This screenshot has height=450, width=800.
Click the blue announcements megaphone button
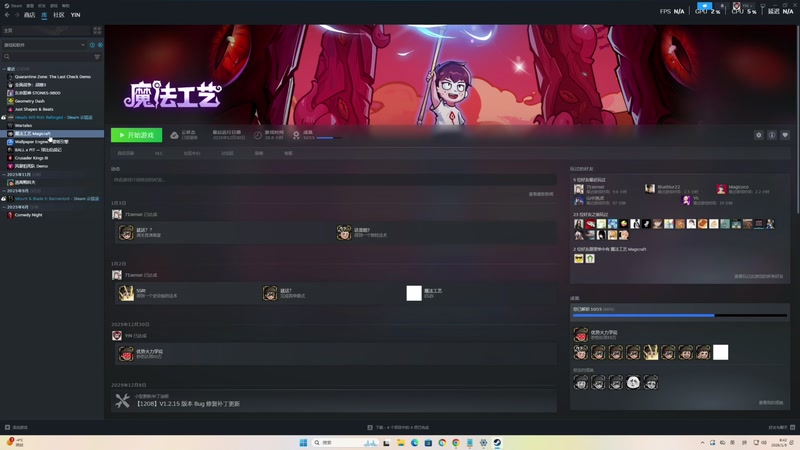705,6
